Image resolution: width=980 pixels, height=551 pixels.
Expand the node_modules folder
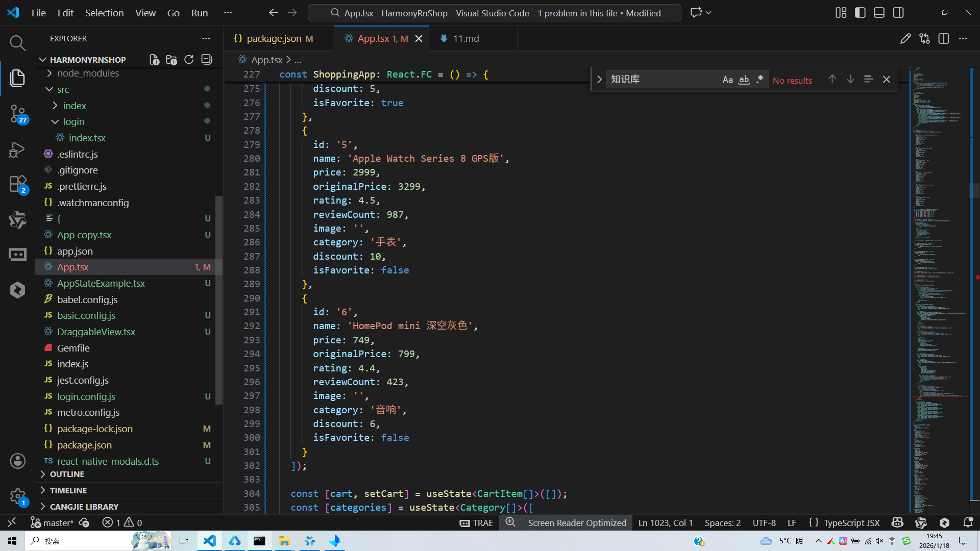tap(88, 73)
